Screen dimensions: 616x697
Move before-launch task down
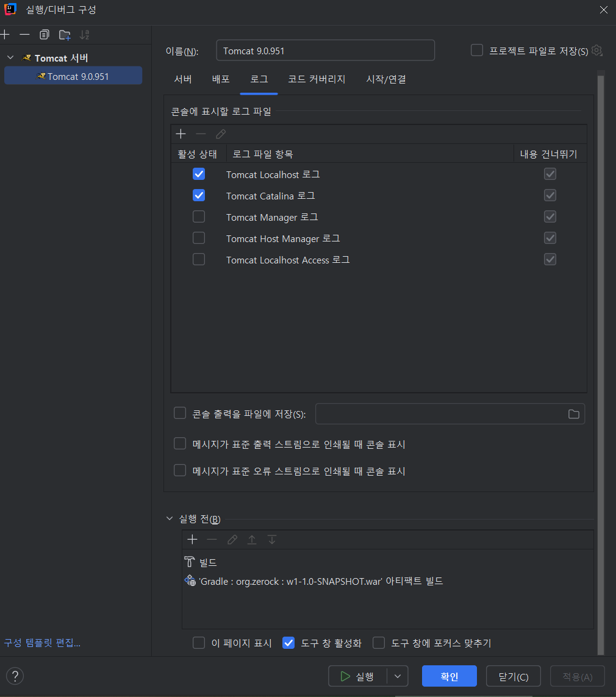(x=272, y=540)
